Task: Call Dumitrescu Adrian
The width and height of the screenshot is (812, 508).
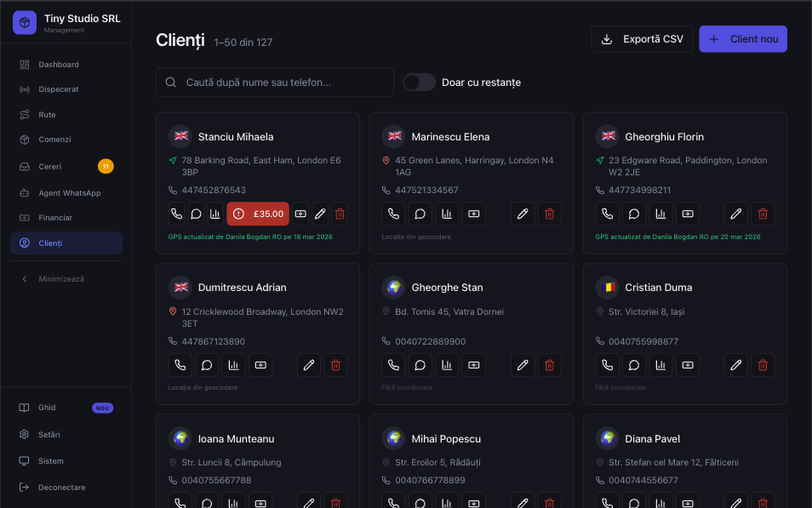Action: tap(180, 365)
